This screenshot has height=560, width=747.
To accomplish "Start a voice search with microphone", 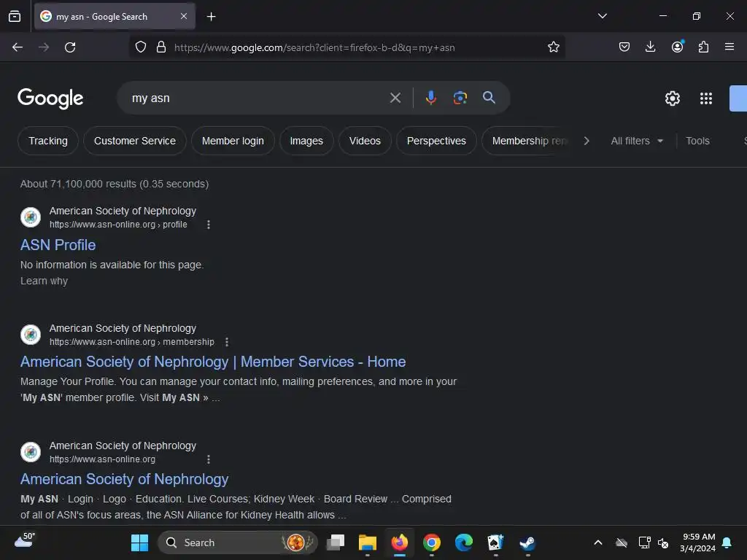I will [430, 98].
